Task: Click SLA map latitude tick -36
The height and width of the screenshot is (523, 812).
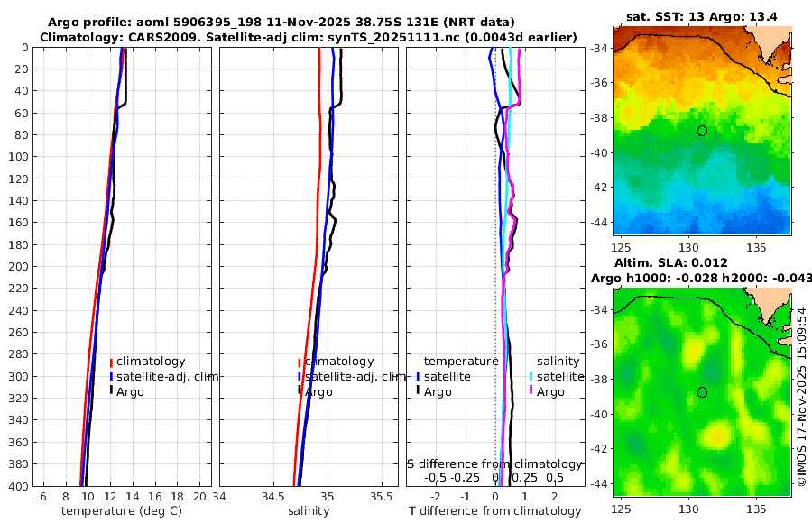Action: pos(599,344)
